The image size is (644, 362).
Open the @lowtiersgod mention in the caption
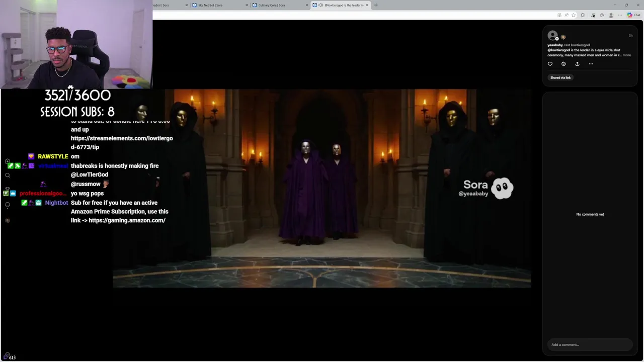[559, 50]
